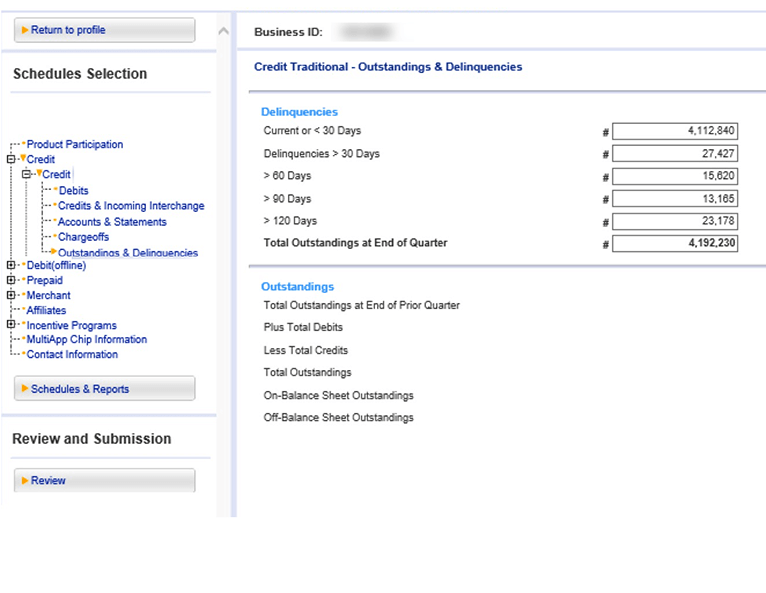Collapse the nested Credit subfolder node
This screenshot has width=766, height=593.
(27, 175)
